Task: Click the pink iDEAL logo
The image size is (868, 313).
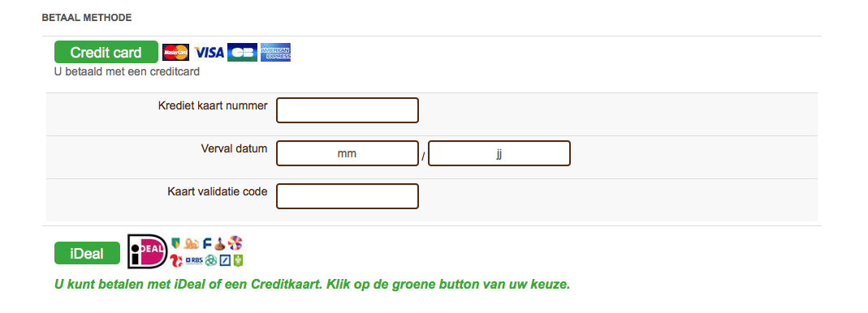Action: (x=148, y=251)
